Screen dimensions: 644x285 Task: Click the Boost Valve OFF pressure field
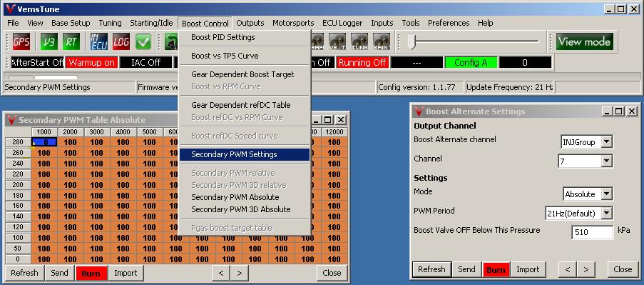[592, 232]
